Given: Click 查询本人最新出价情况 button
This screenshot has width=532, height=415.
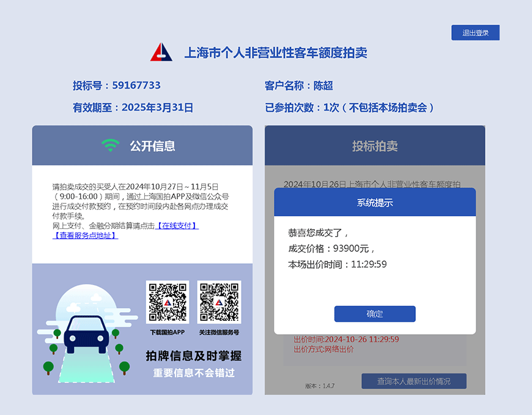Looking at the screenshot, I should pyautogui.click(x=413, y=381).
